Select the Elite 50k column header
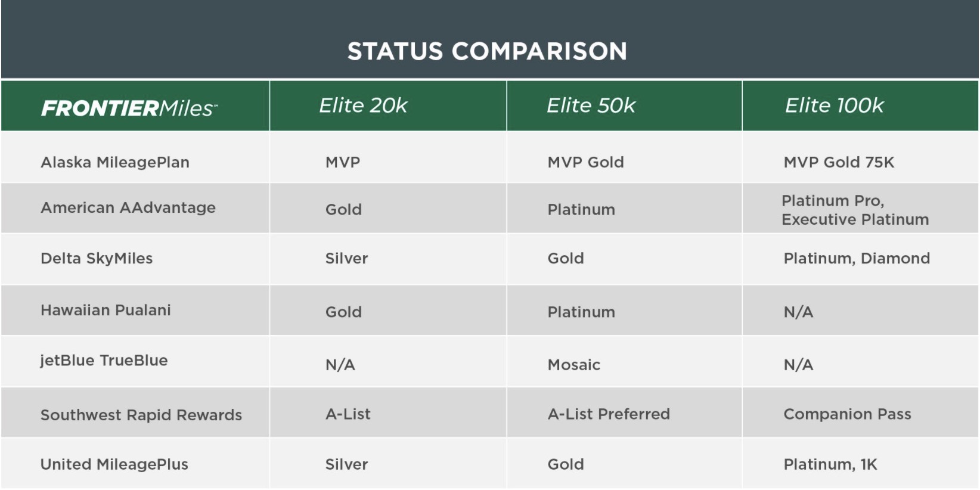The height and width of the screenshot is (490, 980). pos(591,106)
